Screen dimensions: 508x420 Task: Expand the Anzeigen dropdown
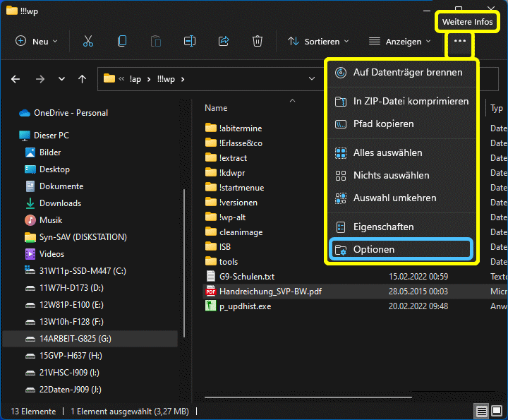(399, 42)
